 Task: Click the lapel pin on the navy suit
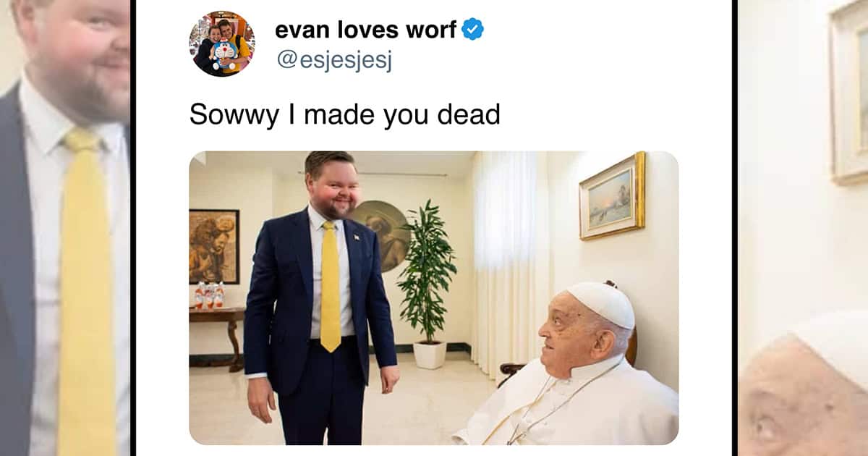click(x=357, y=237)
